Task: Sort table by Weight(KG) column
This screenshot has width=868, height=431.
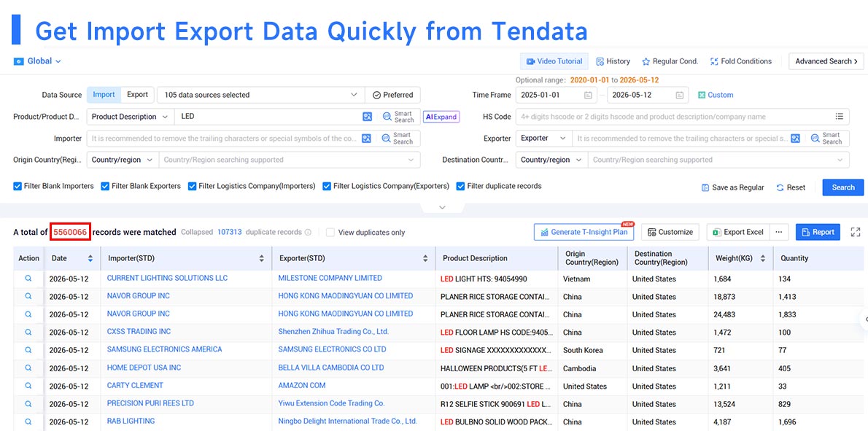Action: click(763, 258)
